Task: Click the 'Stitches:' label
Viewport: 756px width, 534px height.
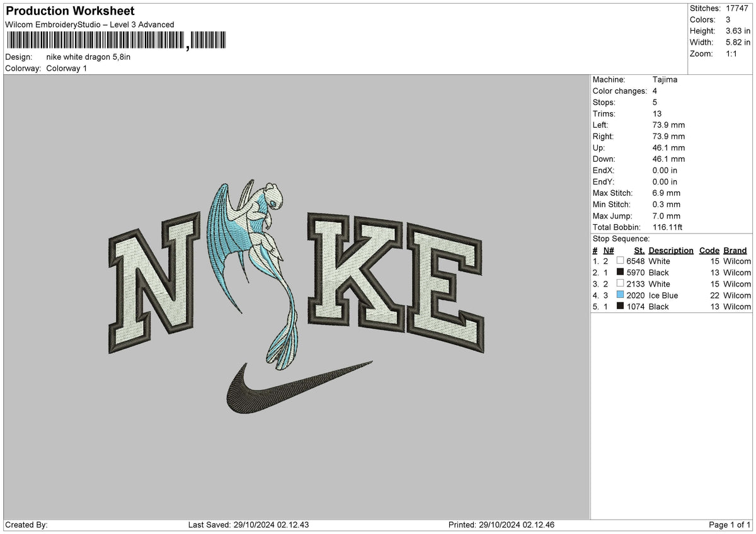Action: (706, 8)
